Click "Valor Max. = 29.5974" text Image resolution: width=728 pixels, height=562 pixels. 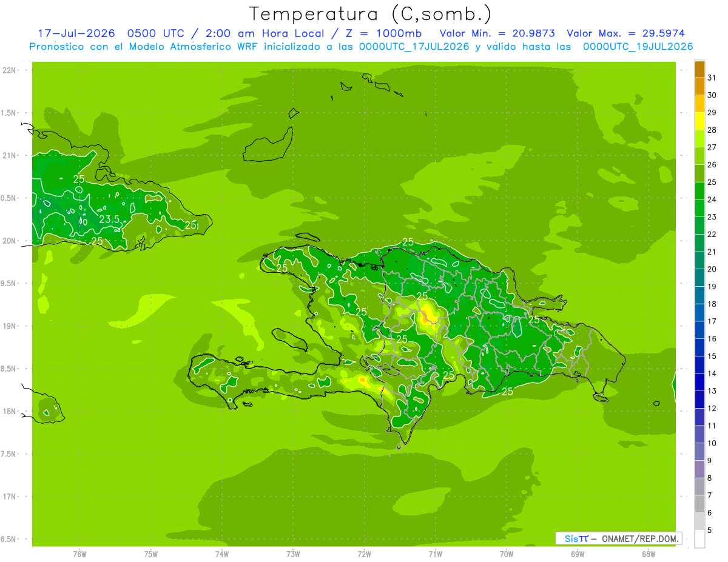pos(626,33)
